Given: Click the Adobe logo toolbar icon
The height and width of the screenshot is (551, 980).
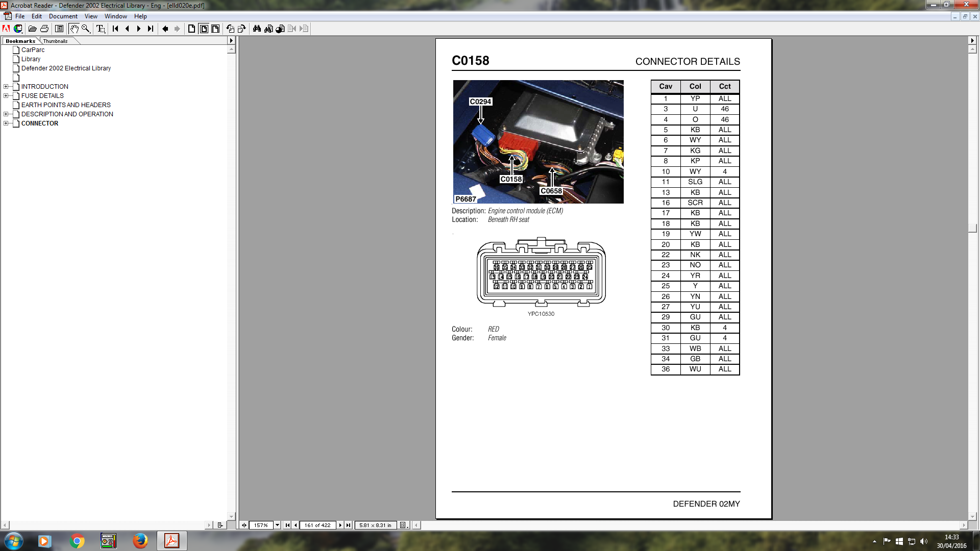Looking at the screenshot, I should [6, 29].
